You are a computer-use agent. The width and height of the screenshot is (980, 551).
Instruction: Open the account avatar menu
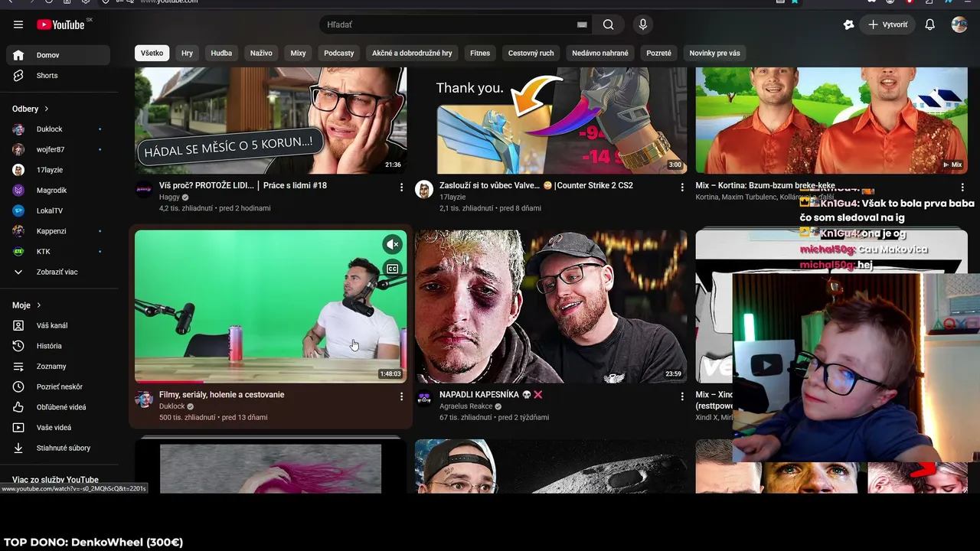(959, 24)
